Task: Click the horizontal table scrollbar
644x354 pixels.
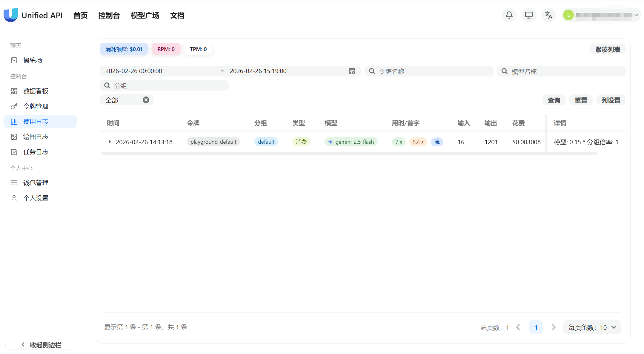Action: click(348, 153)
